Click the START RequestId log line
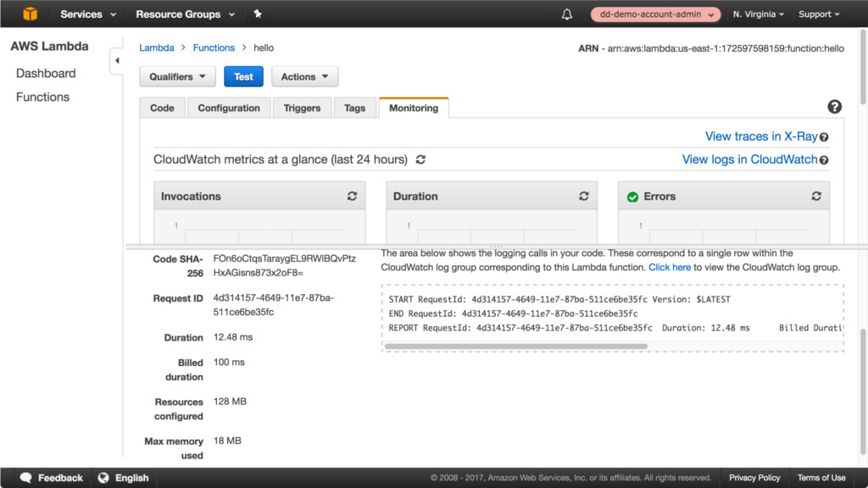The image size is (868, 488). [559, 299]
